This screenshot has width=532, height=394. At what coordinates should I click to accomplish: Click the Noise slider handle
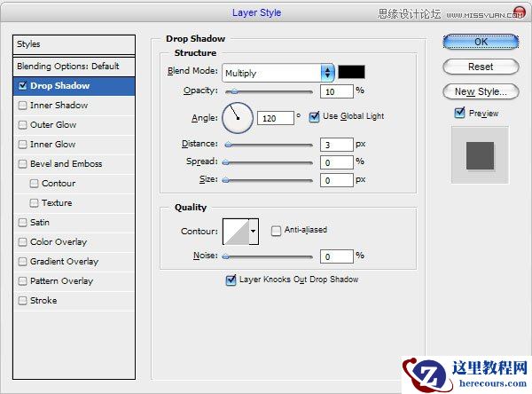(225, 256)
